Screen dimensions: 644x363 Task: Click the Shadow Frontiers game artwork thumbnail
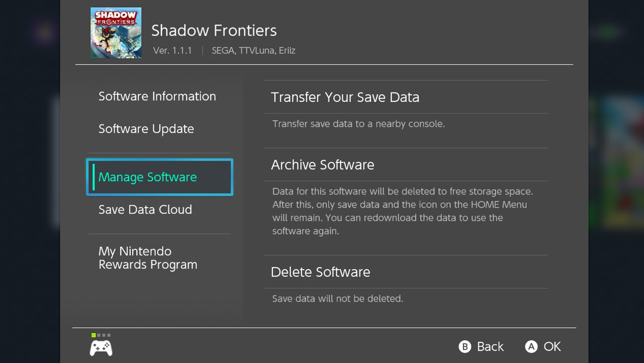click(116, 33)
